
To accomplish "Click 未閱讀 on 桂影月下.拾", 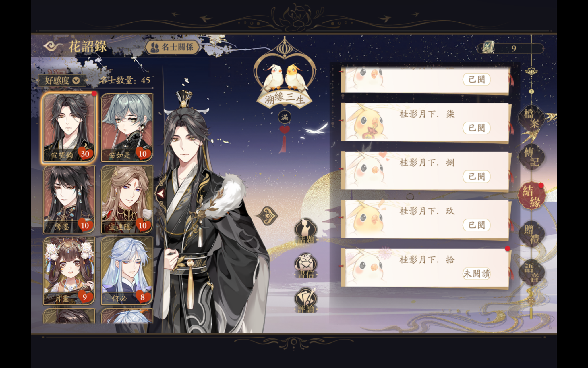I will [476, 273].
